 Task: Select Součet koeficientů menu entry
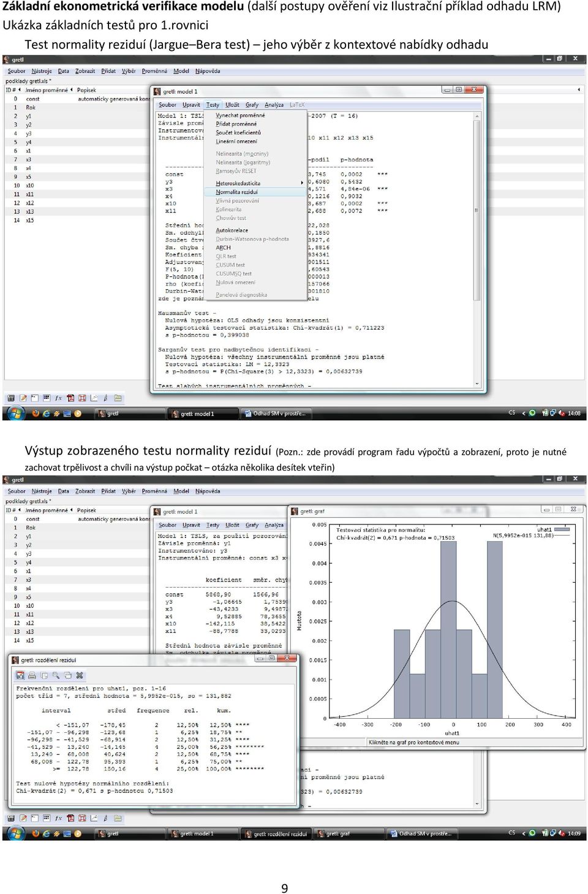pyautogui.click(x=238, y=132)
